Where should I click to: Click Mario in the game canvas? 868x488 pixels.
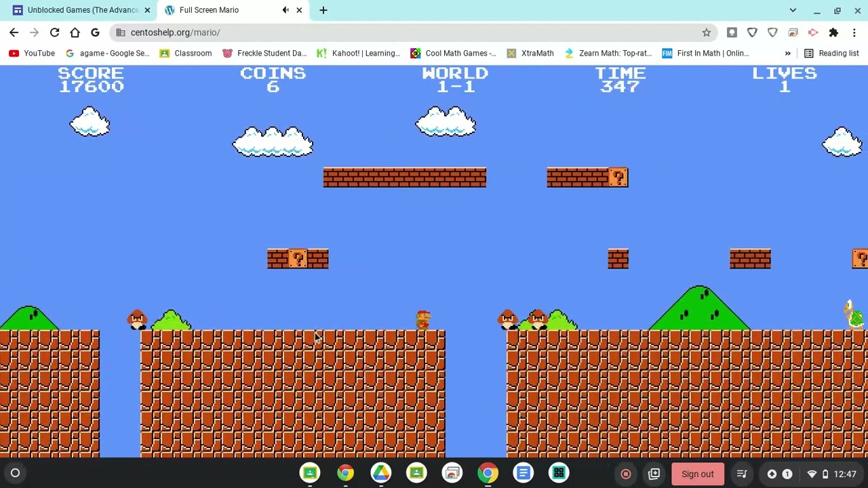click(x=423, y=321)
